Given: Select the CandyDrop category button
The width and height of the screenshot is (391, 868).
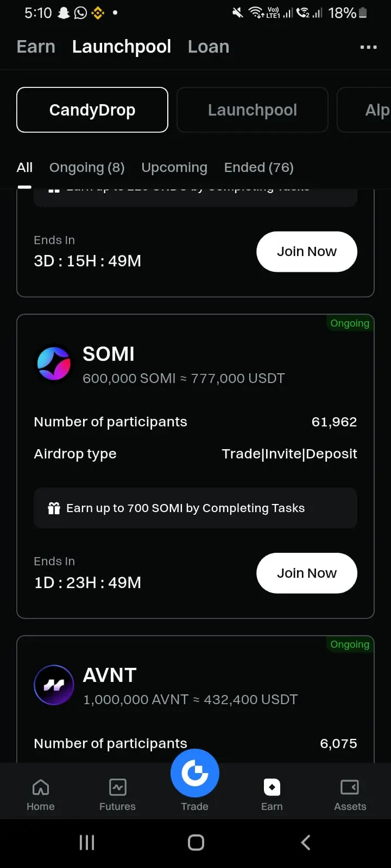Looking at the screenshot, I should click(x=92, y=110).
